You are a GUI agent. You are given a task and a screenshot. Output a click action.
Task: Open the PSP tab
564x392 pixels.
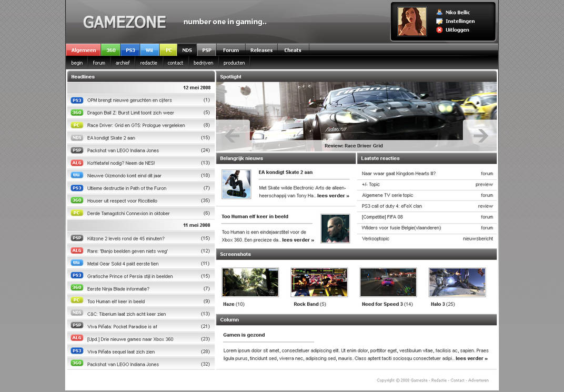(x=206, y=50)
